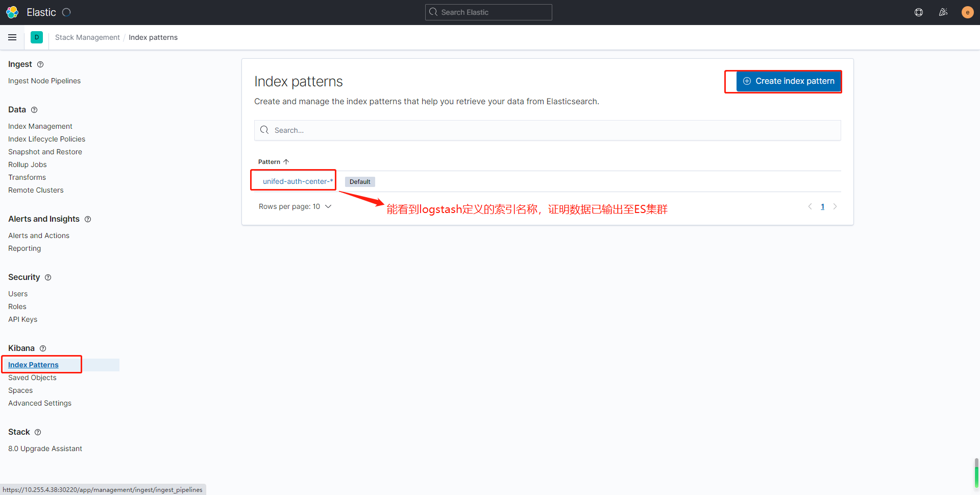Open Transforms page
Viewport: 980px width, 495px height.
tap(27, 177)
